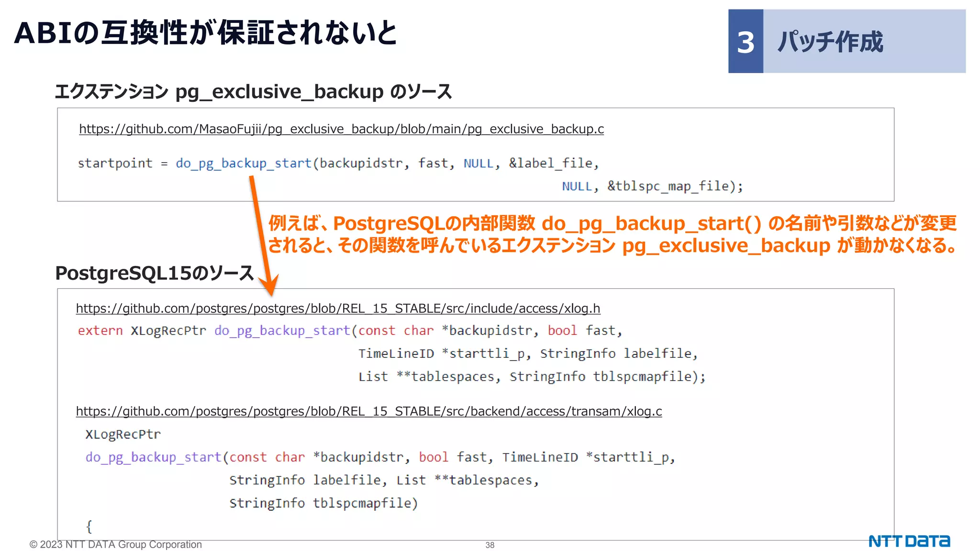The width and height of the screenshot is (980, 551).
Task: Open the xlog.h REL_15_STABLE link
Action: coord(338,309)
